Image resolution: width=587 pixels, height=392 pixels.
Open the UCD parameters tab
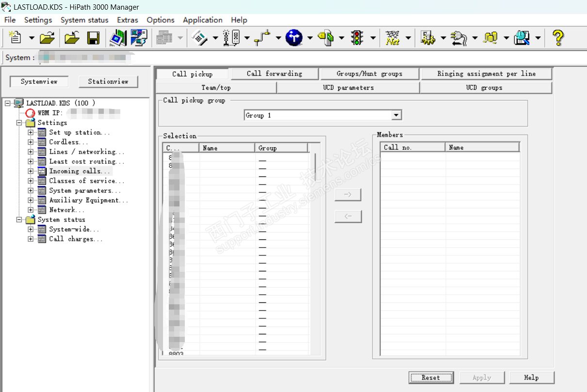(x=348, y=88)
